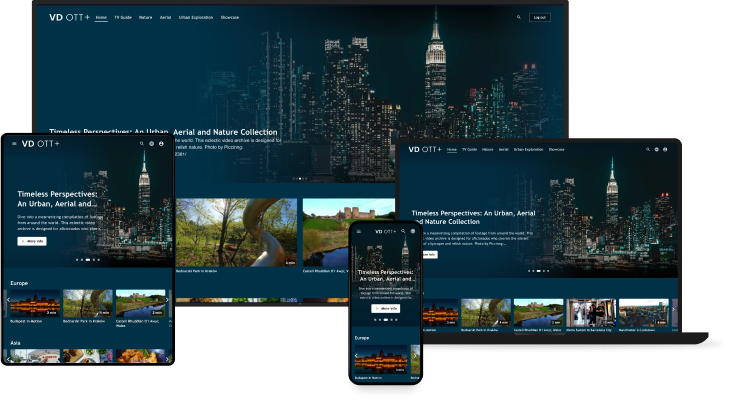
Task: Tap the search icon on the phone
Action: [x=403, y=231]
